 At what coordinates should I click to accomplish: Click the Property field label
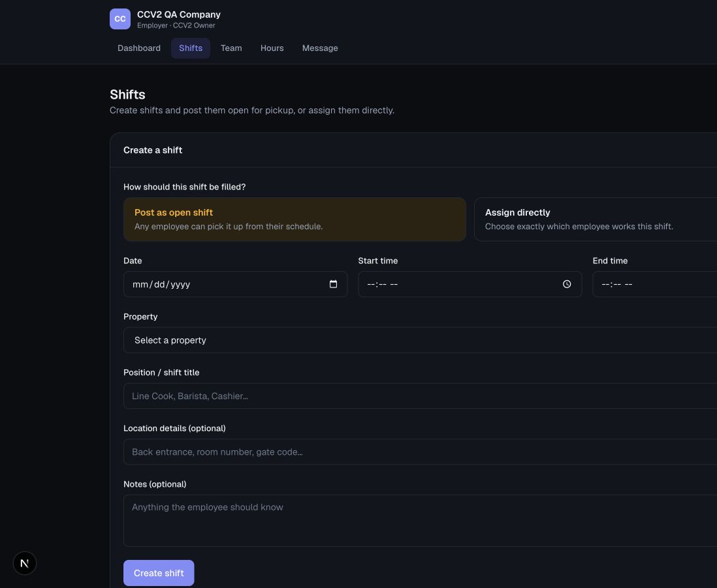click(140, 317)
